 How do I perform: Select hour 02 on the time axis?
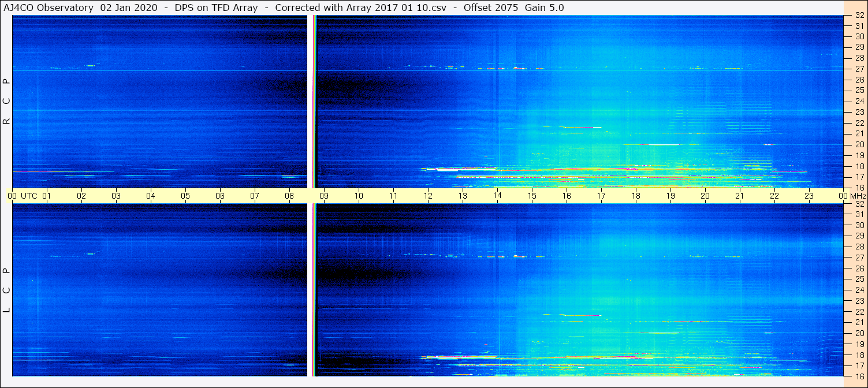click(81, 196)
